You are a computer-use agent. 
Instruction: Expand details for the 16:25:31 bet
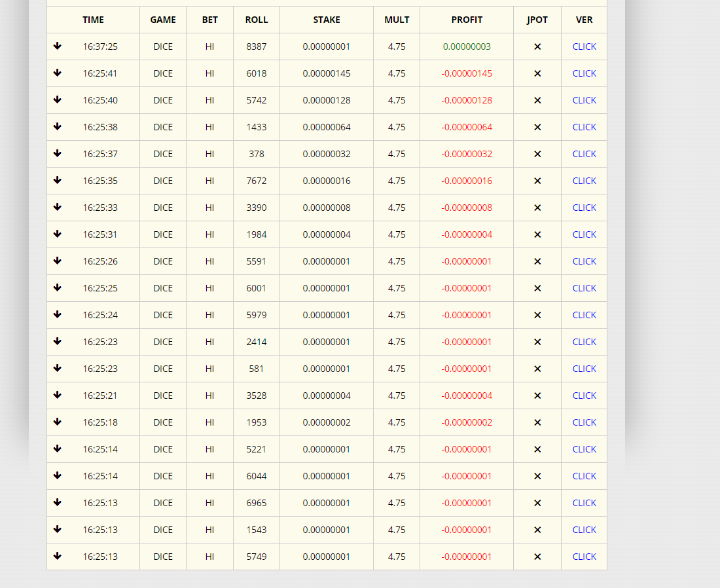pos(58,234)
